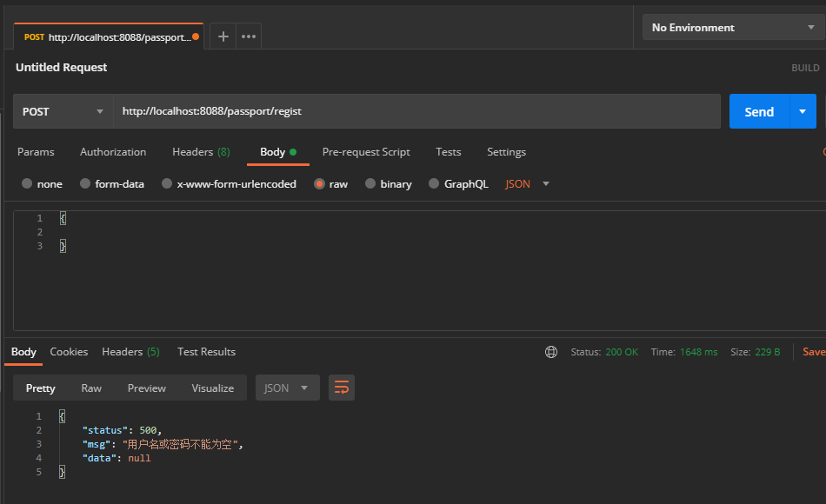The width and height of the screenshot is (826, 504).
Task: Click the Size 229 B value
Action: click(768, 352)
